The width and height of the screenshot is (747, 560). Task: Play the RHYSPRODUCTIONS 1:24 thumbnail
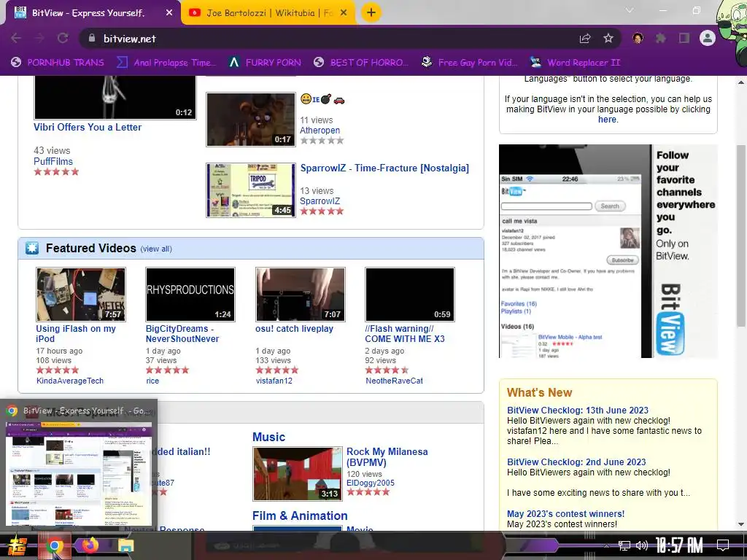pyautogui.click(x=190, y=295)
